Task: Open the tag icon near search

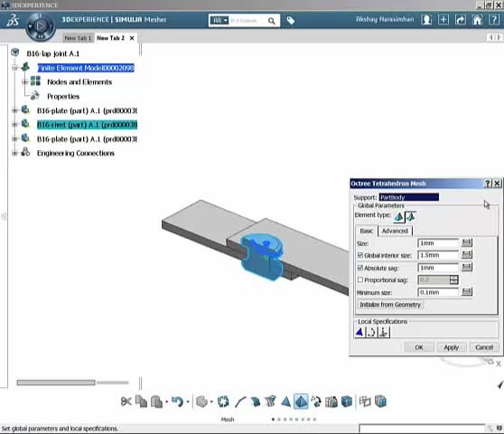Action: click(291, 21)
